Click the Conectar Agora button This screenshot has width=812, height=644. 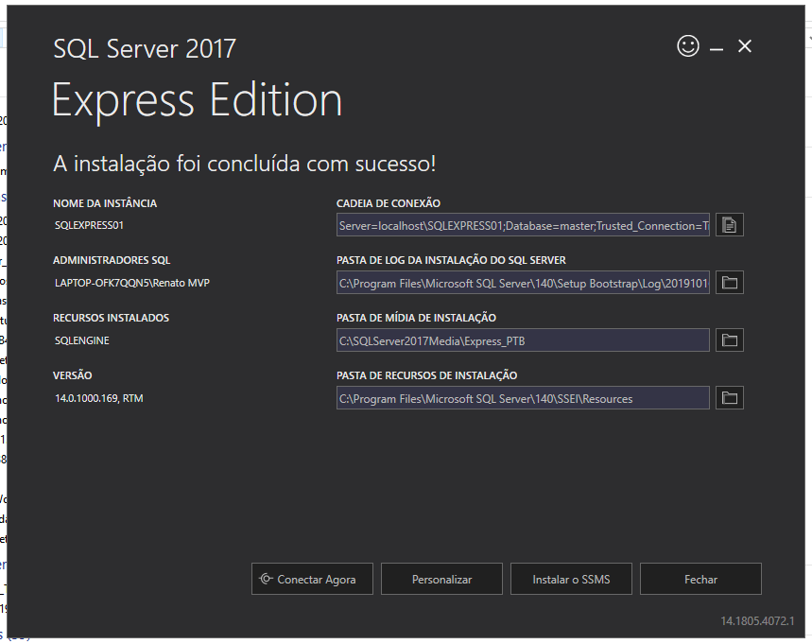click(x=312, y=579)
